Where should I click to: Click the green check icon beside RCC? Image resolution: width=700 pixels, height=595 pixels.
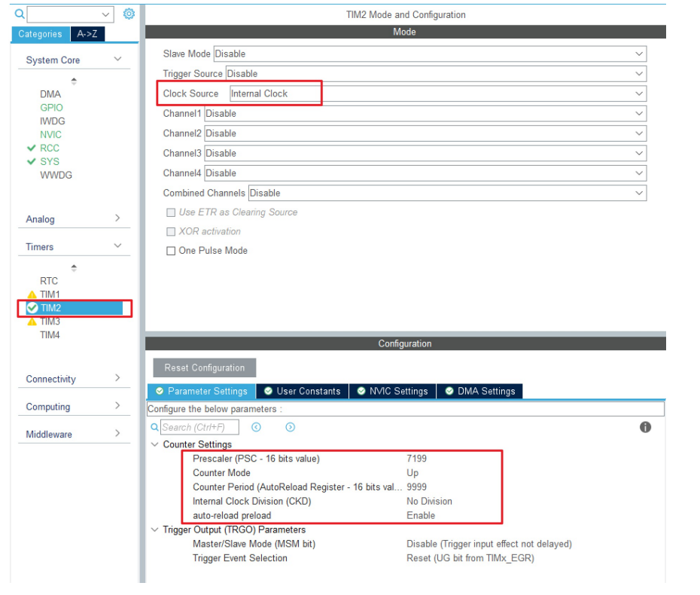click(32, 148)
